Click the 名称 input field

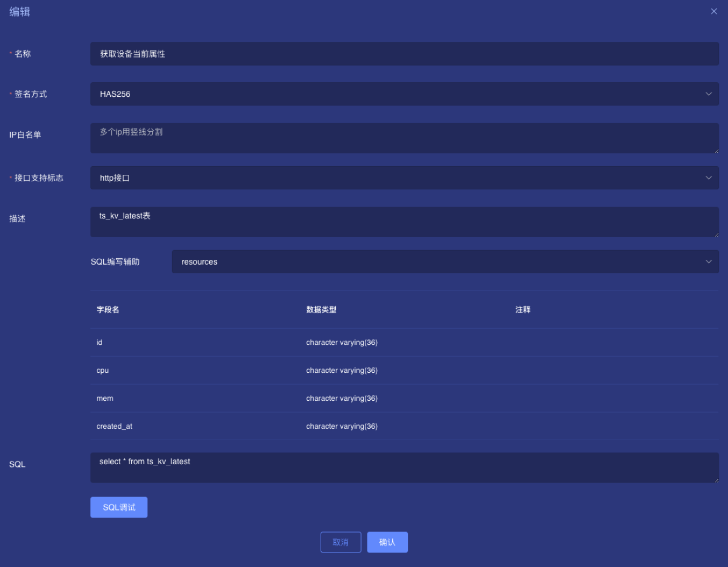404,54
